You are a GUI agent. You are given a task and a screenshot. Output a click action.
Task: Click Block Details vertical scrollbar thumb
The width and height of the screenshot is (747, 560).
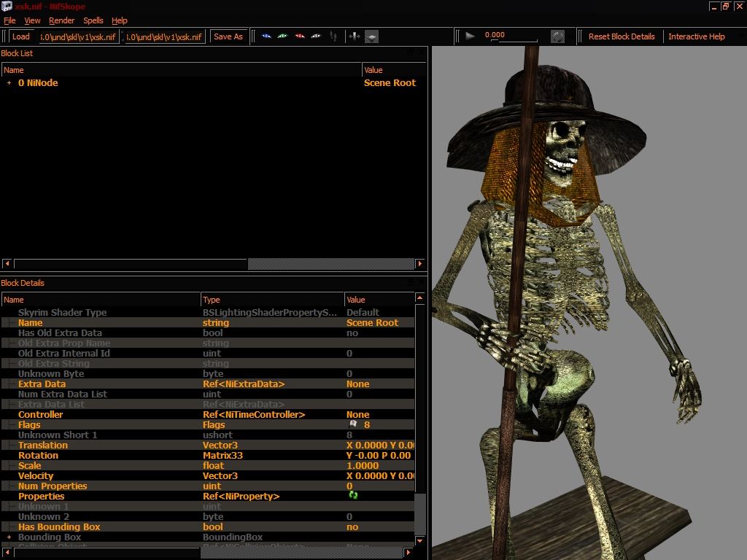coord(419,514)
